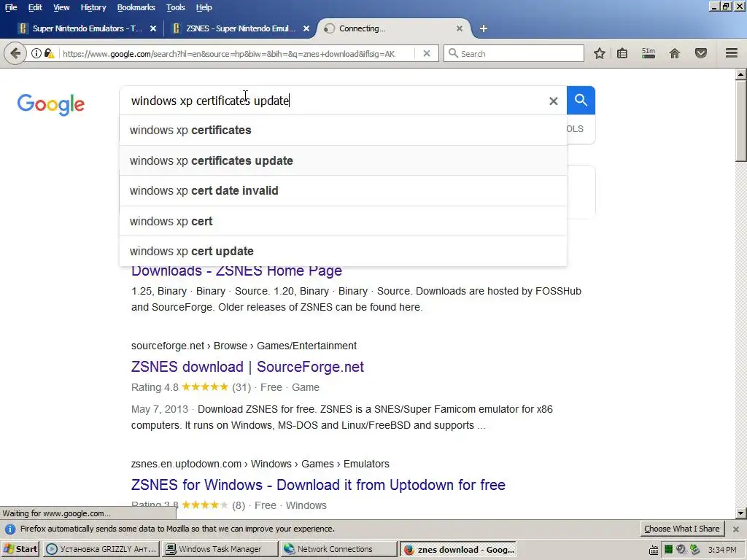
Task: Click the keyboard language tray icon
Action: coord(654,550)
